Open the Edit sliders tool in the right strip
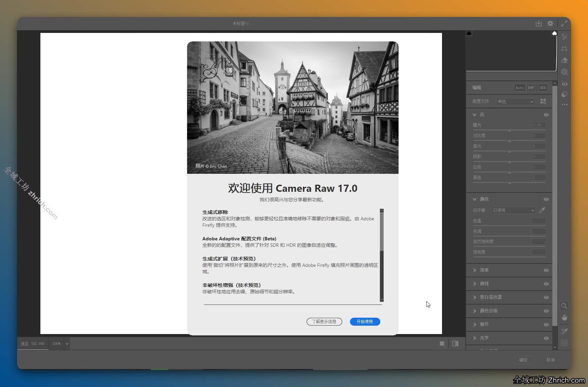Image resolution: width=588 pixels, height=387 pixels. click(564, 37)
